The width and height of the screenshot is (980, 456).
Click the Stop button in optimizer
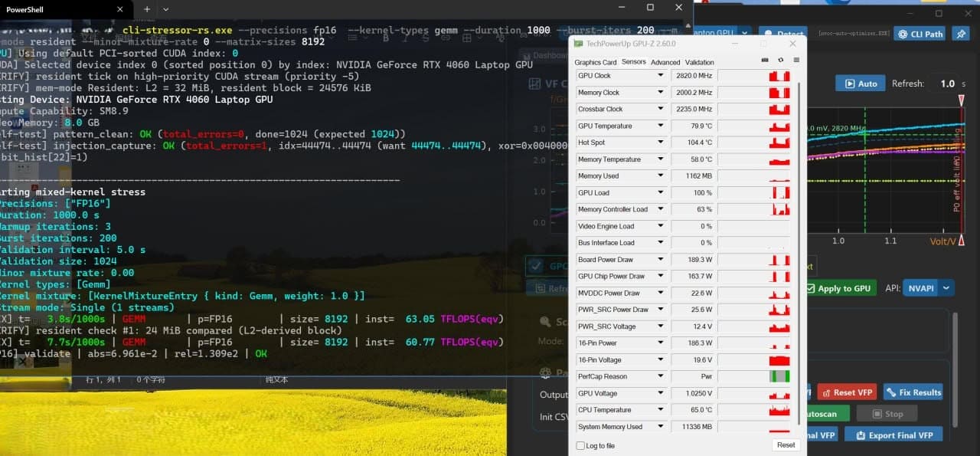887,414
